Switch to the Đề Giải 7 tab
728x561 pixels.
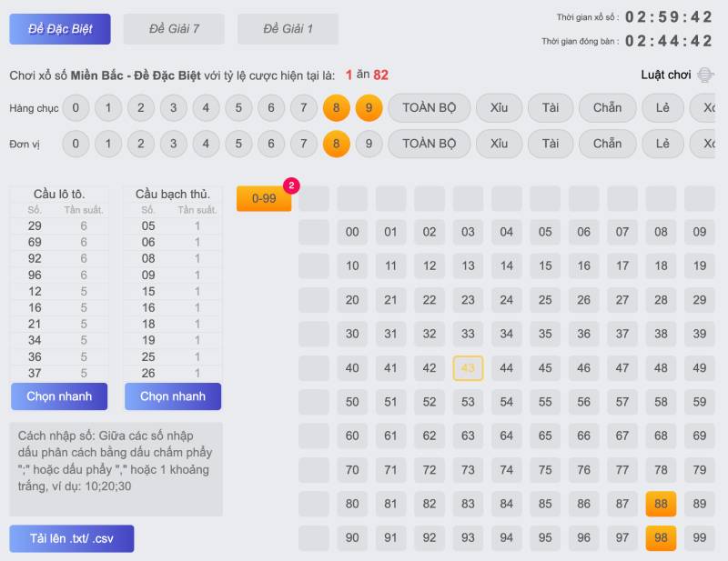[x=174, y=29]
